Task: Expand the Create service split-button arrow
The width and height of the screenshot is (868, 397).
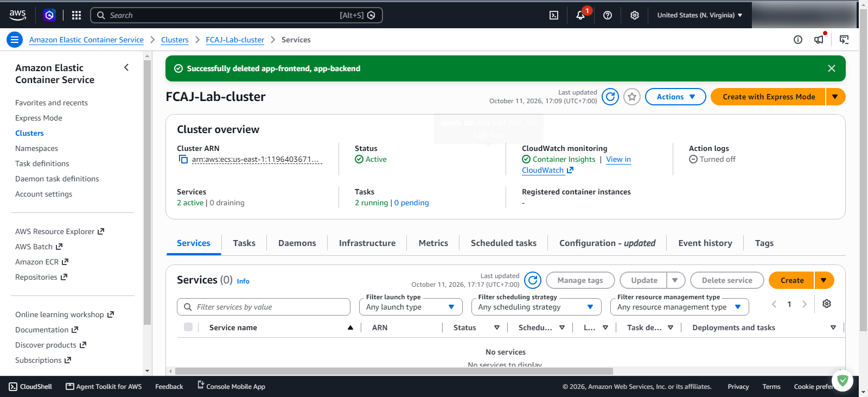Action: 824,280
